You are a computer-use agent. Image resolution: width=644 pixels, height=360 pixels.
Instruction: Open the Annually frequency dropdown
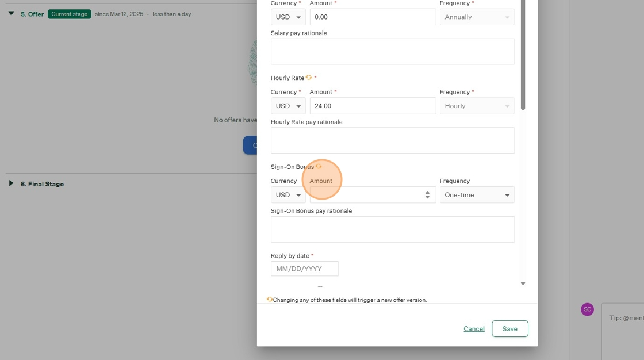[477, 17]
